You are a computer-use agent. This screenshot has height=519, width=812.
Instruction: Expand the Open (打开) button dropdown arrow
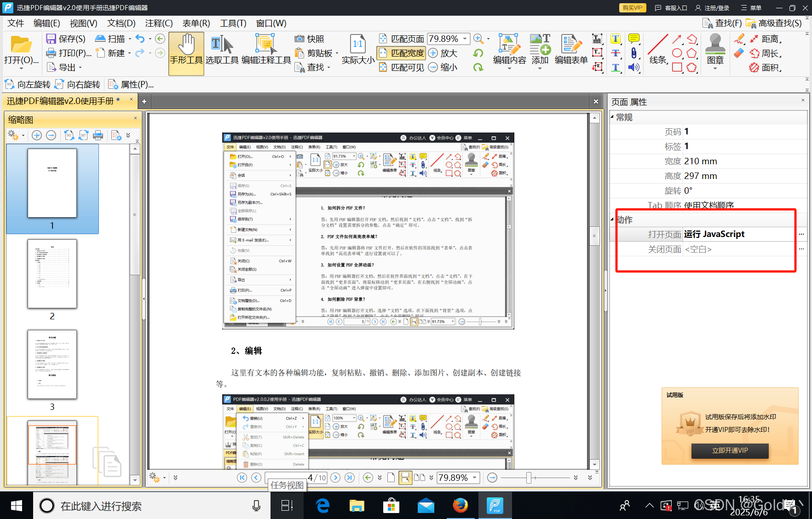point(21,69)
